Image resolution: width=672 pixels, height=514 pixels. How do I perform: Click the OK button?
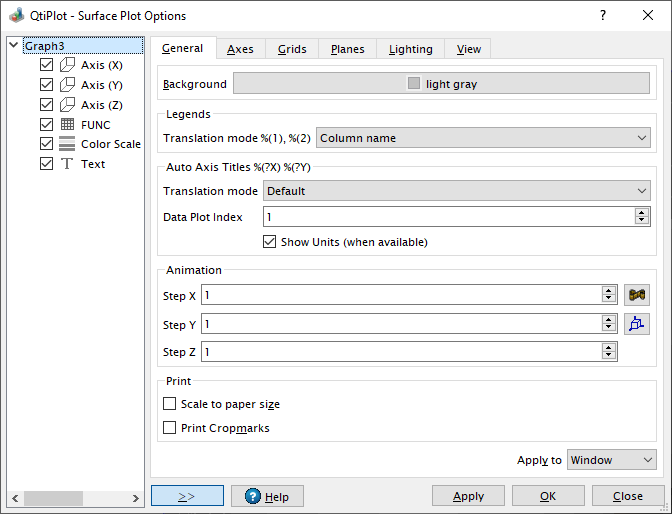[x=548, y=496]
